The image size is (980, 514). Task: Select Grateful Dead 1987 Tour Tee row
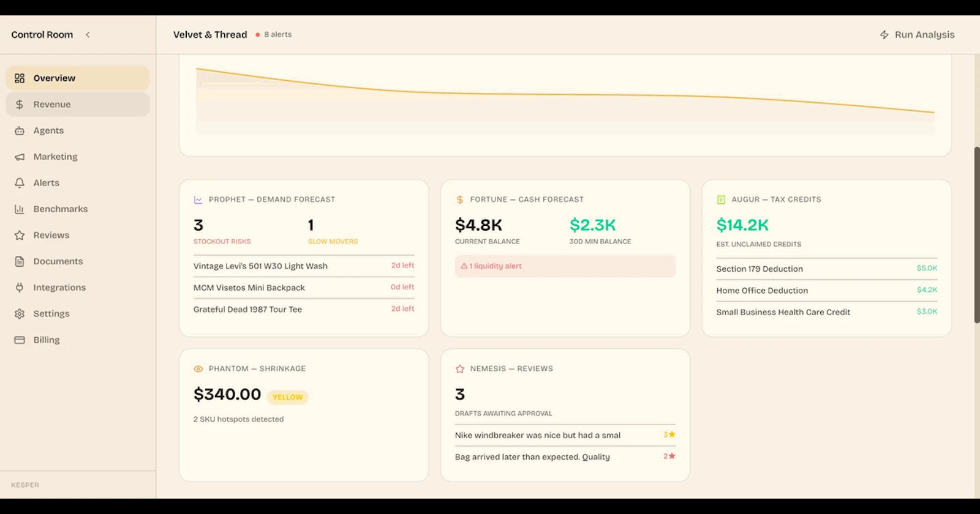coord(304,310)
